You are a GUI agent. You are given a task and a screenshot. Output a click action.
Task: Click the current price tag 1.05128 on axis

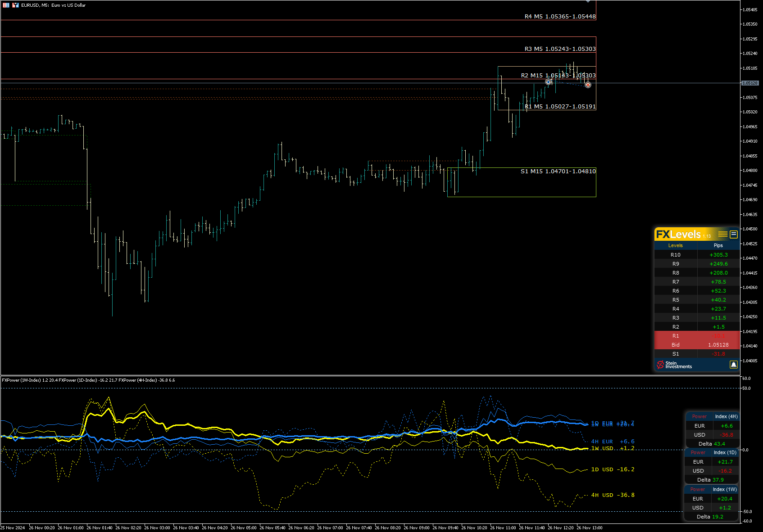(x=750, y=83)
